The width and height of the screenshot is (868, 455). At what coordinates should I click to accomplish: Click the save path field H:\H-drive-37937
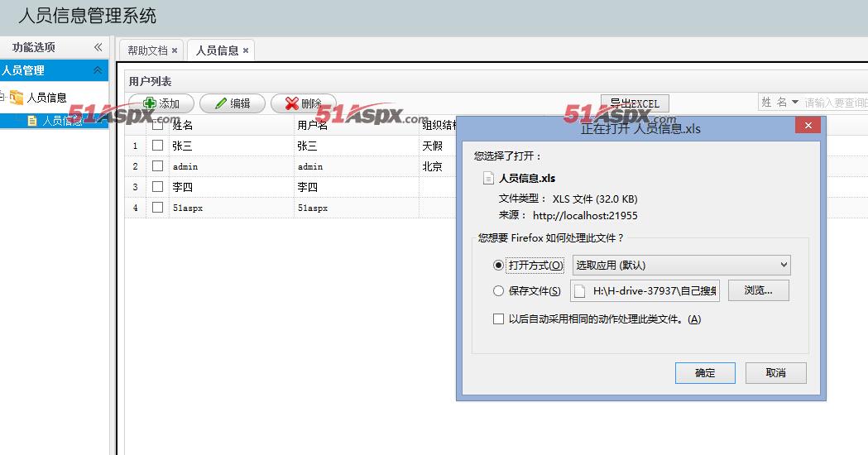point(645,290)
